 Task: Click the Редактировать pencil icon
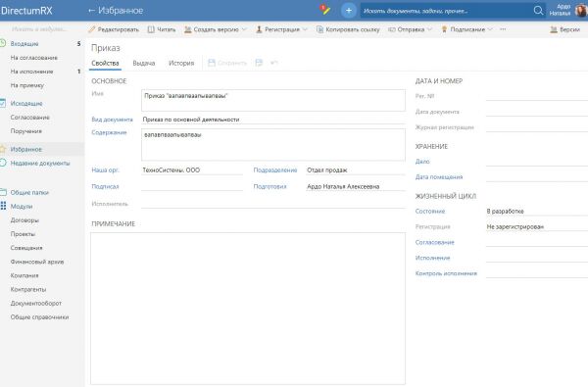point(91,29)
